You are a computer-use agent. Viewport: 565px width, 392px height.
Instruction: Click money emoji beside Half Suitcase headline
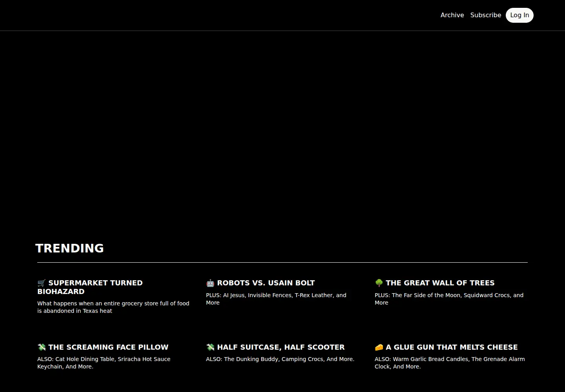pos(210,347)
